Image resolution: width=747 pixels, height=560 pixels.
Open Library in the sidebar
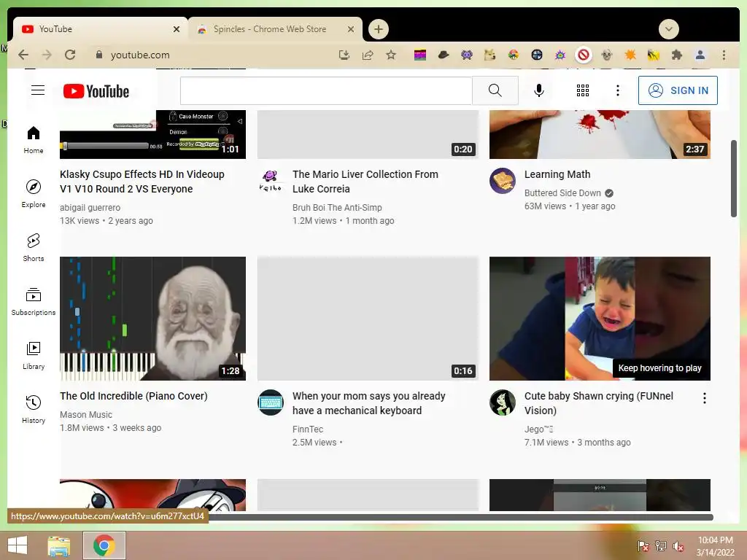point(34,355)
